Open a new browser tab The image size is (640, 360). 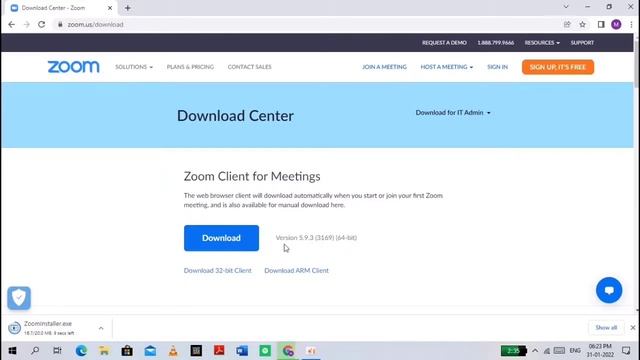[x=128, y=8]
